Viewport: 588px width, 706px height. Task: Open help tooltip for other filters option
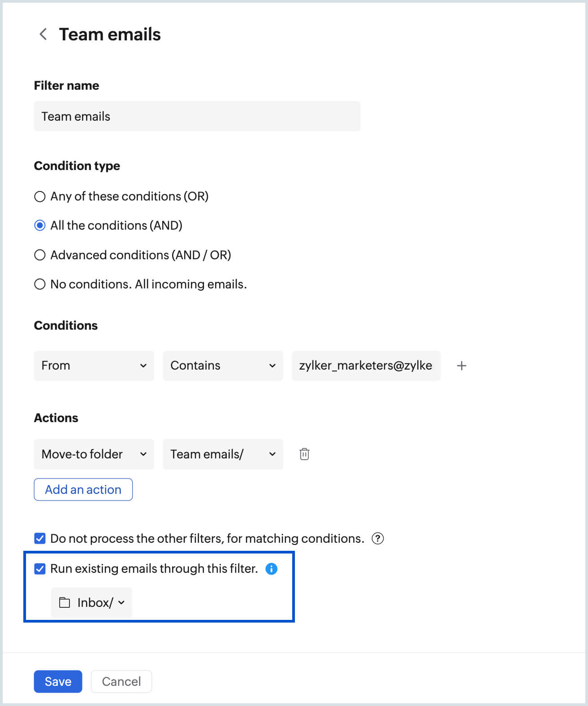(378, 538)
